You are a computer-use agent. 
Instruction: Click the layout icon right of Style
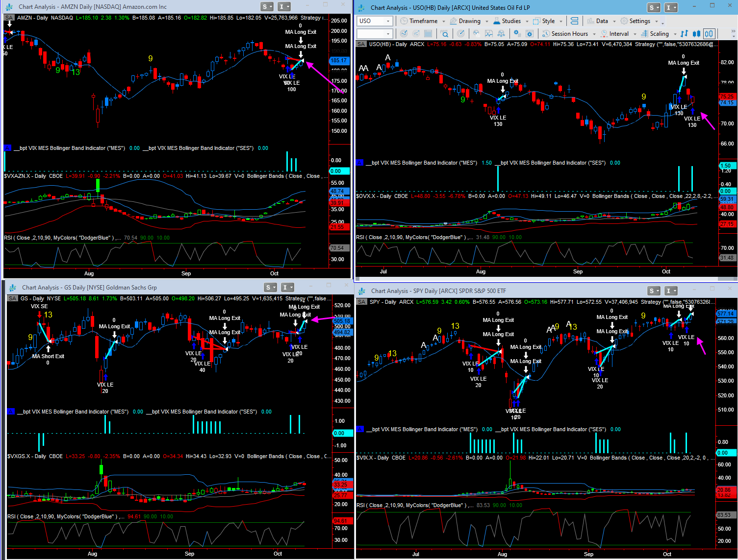[x=574, y=21]
